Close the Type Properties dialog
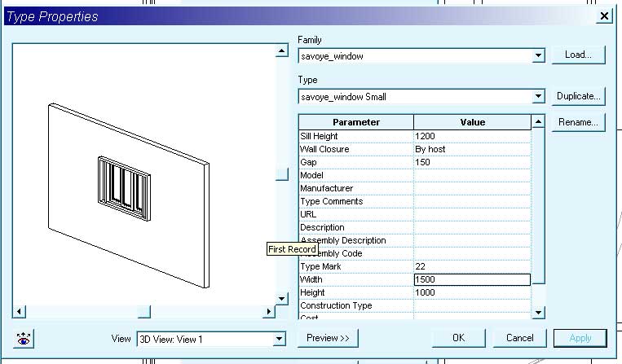The image size is (622, 364). (x=604, y=16)
